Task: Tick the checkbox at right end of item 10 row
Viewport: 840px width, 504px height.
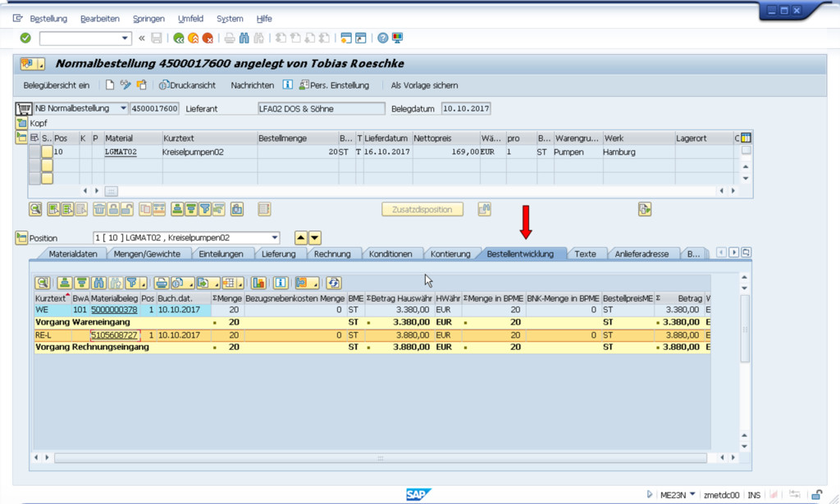Action: tap(746, 152)
